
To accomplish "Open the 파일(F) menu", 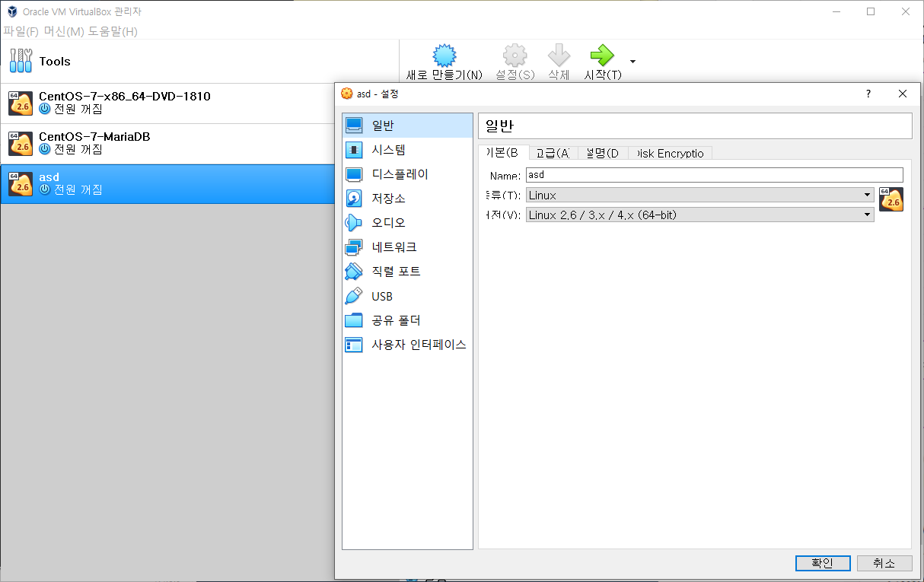I will tap(21, 31).
